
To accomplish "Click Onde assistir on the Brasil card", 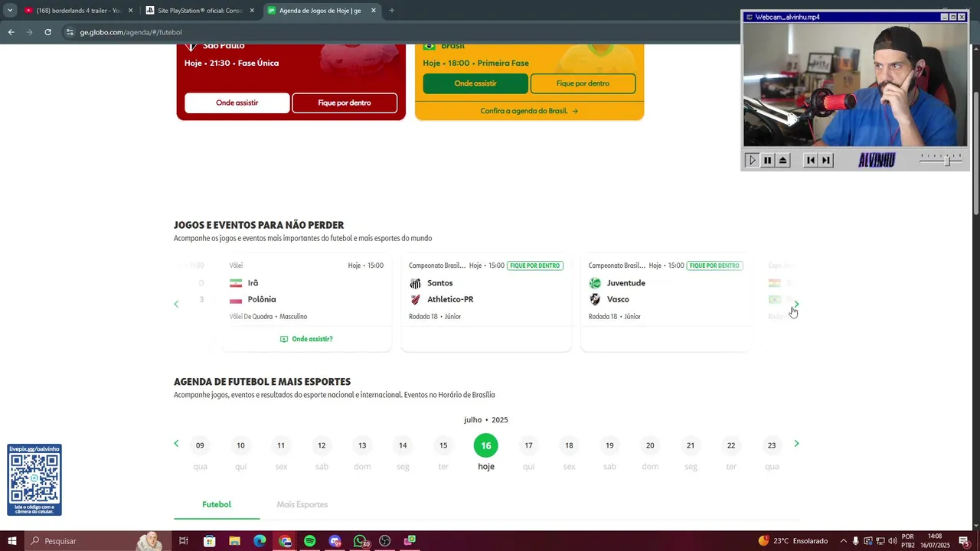I will [475, 83].
